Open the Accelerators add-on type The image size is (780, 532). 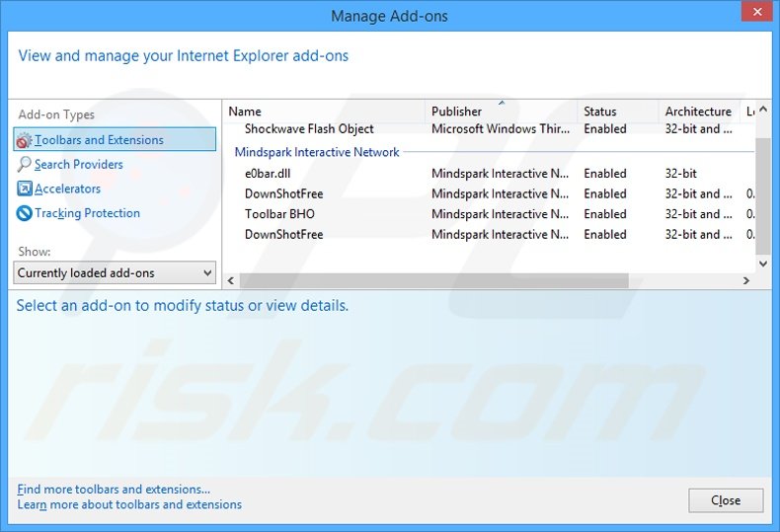pos(68,189)
